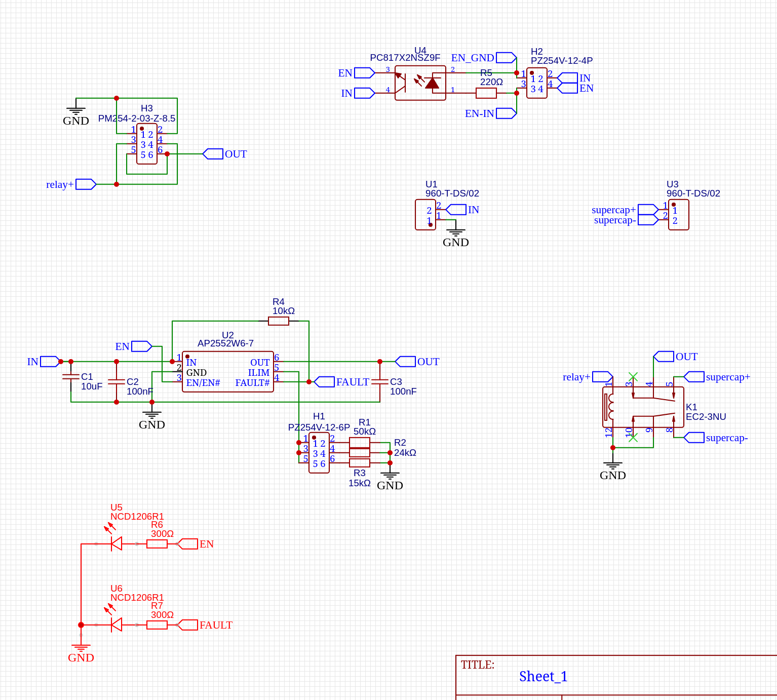
Task: Select the H2 PZ254V-12-4P header symbol
Action: (x=537, y=83)
